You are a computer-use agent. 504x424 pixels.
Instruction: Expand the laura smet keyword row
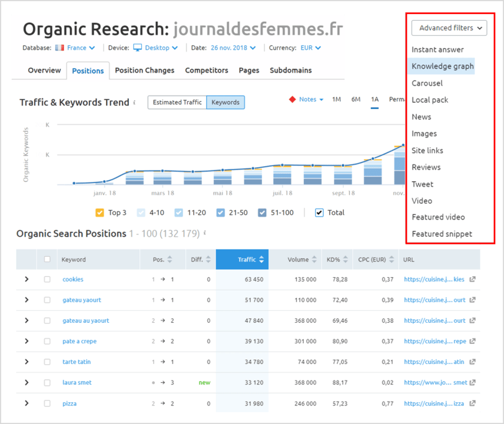pyautogui.click(x=26, y=382)
